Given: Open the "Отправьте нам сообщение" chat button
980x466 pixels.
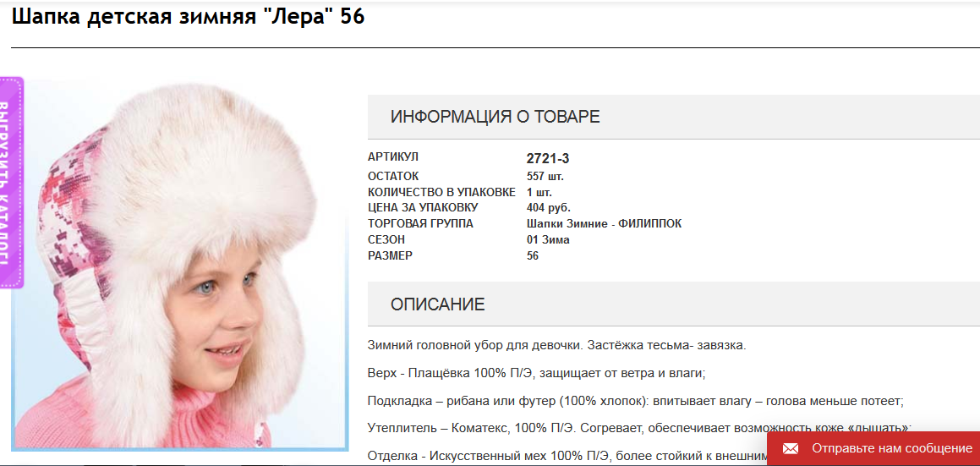Looking at the screenshot, I should pyautogui.click(x=873, y=448).
